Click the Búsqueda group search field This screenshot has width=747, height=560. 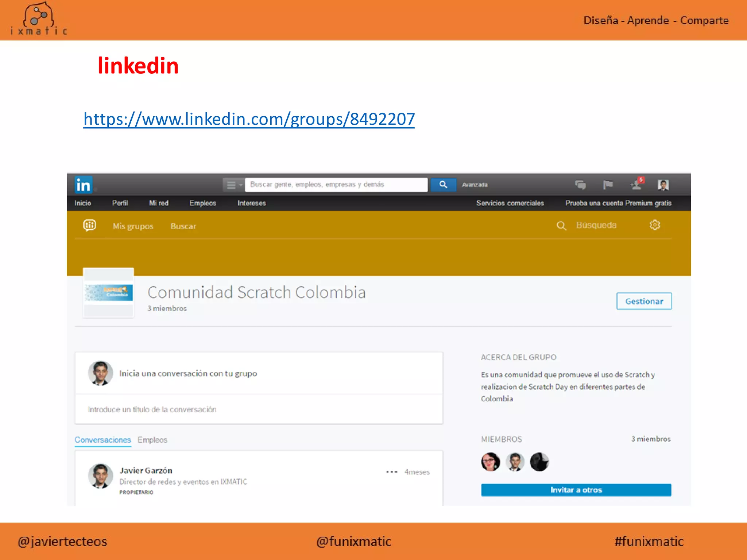point(596,225)
